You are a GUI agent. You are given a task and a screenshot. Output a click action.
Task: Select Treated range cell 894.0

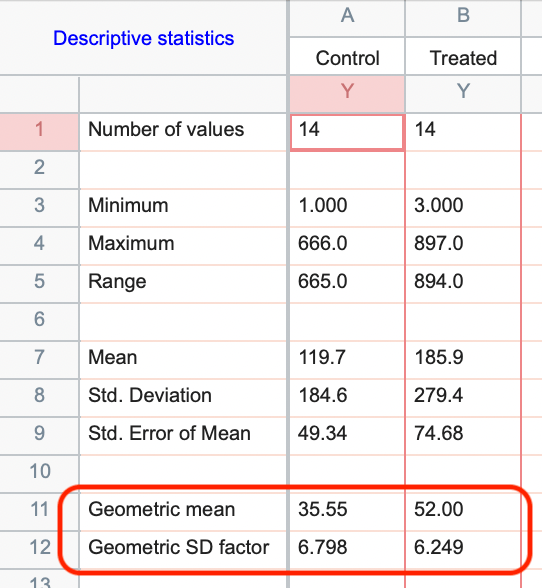tap(463, 284)
